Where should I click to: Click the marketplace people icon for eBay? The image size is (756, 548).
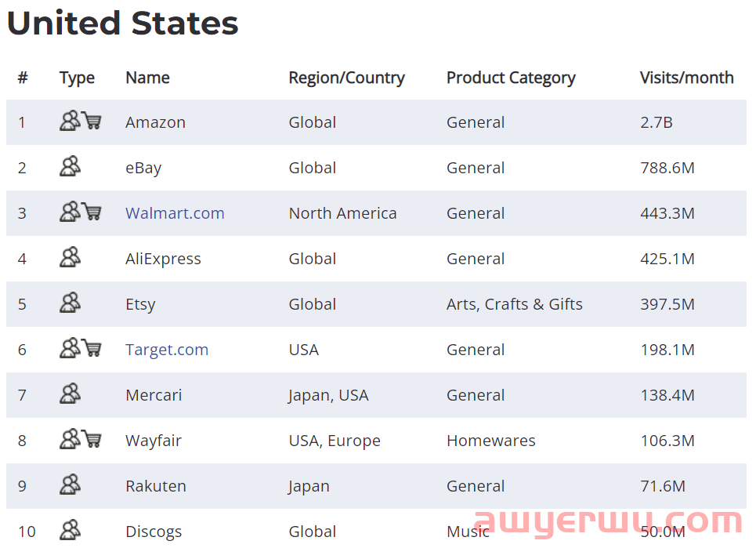point(70,166)
